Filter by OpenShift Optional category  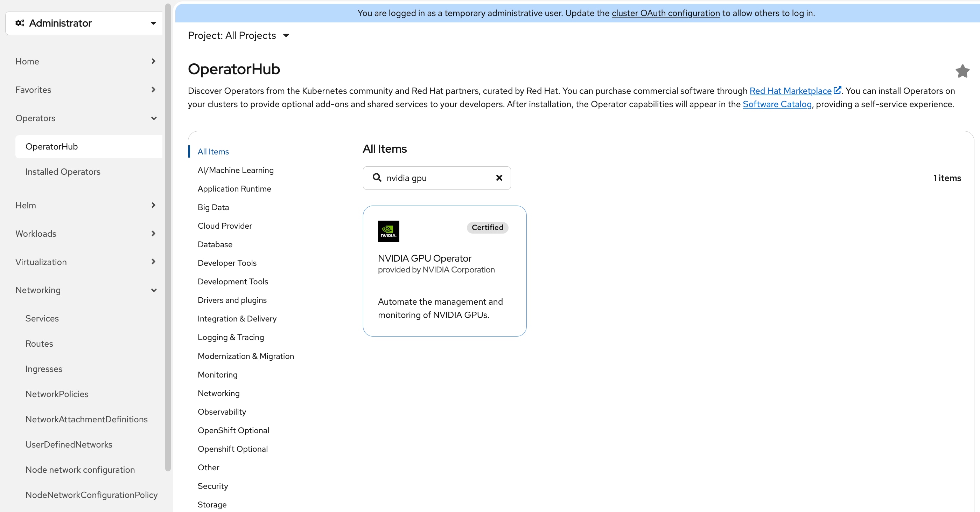tap(233, 430)
